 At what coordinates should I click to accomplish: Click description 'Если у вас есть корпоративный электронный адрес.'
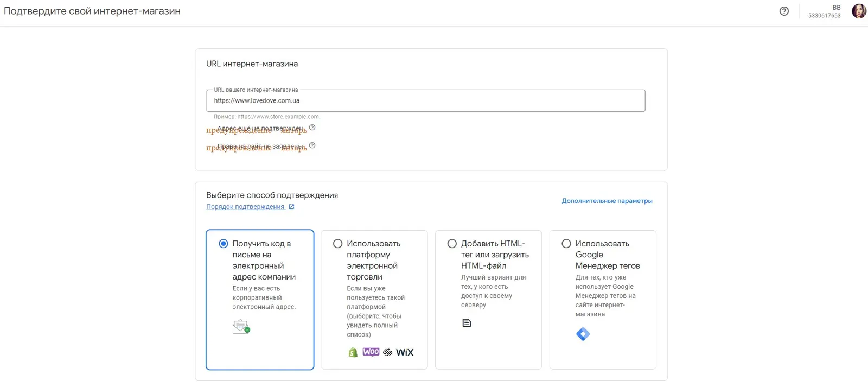click(x=264, y=297)
